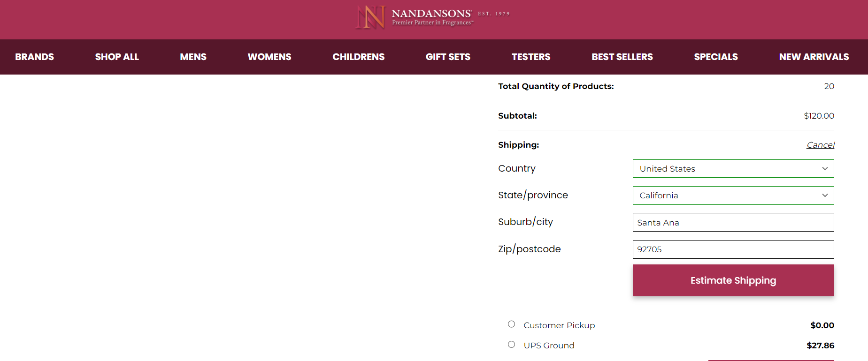Open Gift Sets in the navigation bar
Screen dimensions: 868x361
[448, 57]
